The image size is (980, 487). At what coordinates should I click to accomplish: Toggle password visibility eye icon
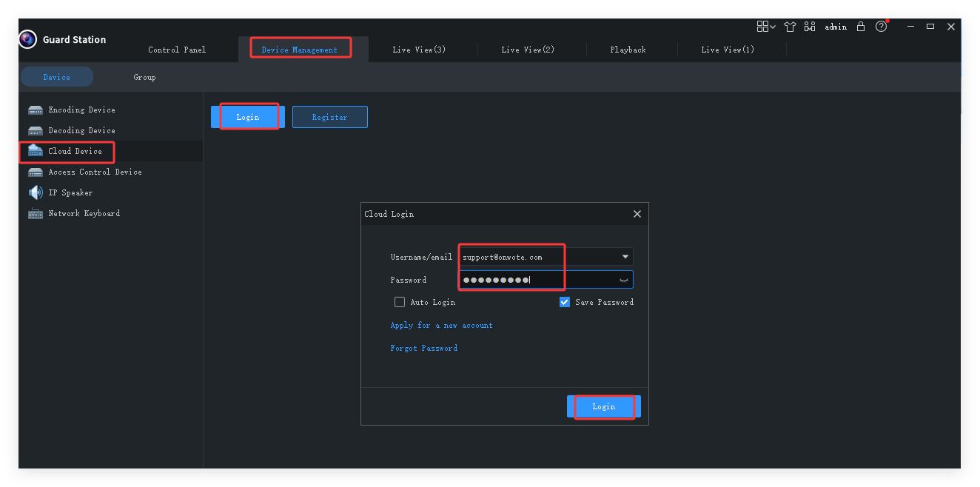[625, 280]
